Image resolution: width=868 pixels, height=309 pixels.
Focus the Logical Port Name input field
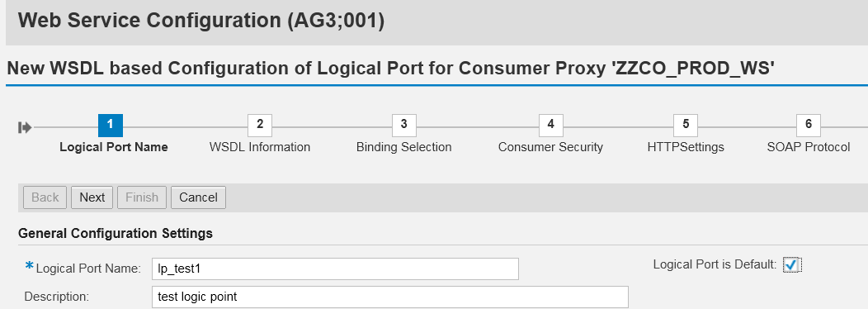point(336,269)
